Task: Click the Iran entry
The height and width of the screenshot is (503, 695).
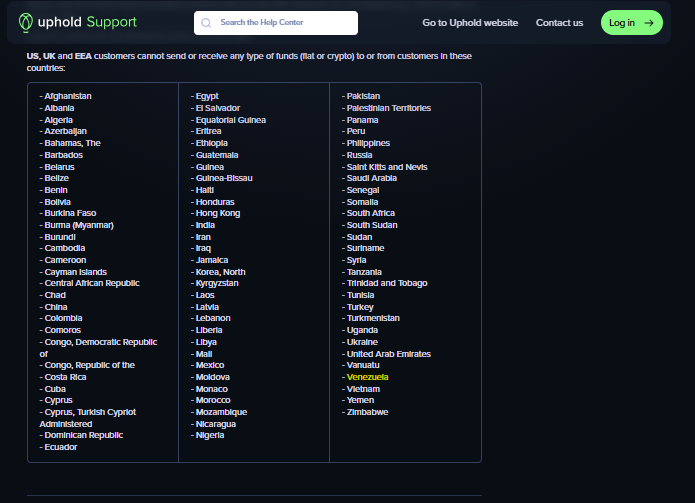Action: point(203,237)
